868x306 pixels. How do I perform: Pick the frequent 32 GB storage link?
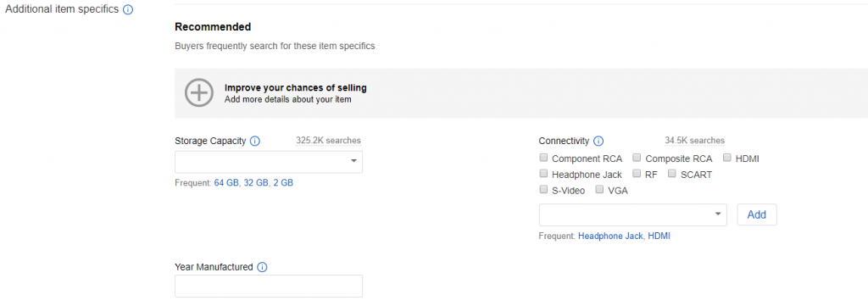256,182
